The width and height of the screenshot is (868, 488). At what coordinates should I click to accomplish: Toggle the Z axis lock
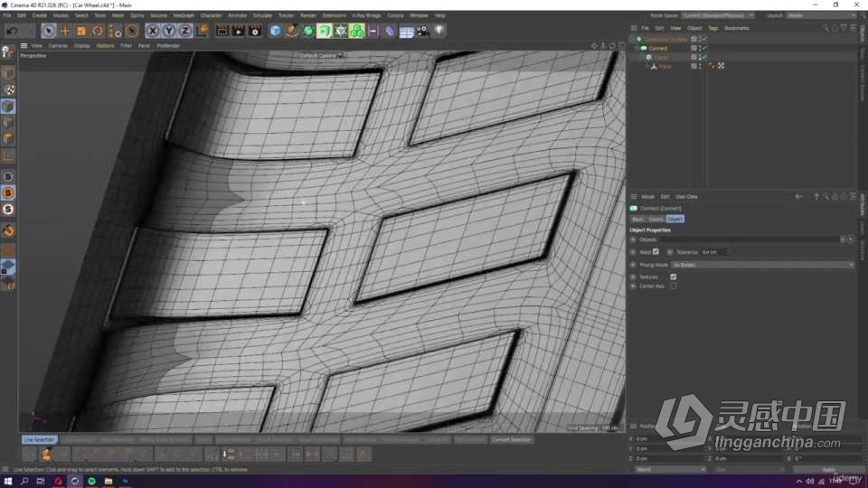click(184, 31)
